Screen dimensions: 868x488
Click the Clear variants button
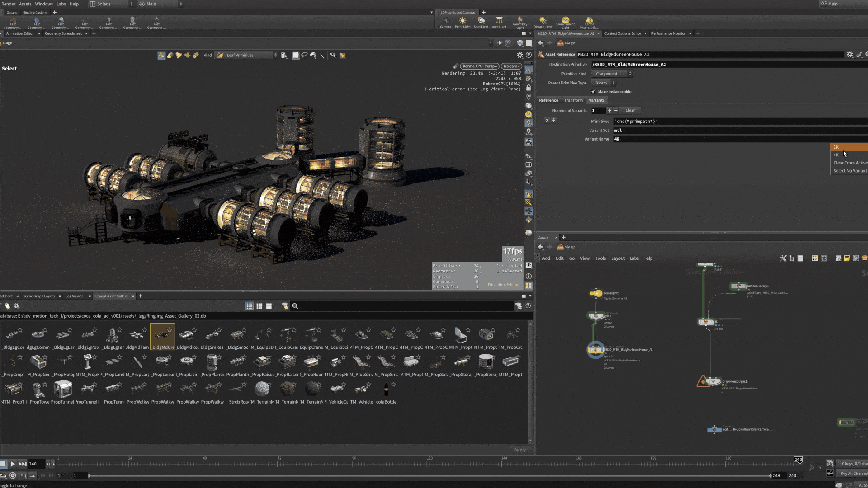(630, 110)
